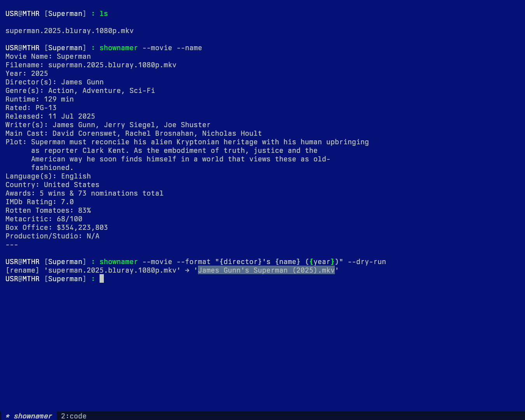
Task: Click the 'Rated: PG-13' line
Action: 31,108
